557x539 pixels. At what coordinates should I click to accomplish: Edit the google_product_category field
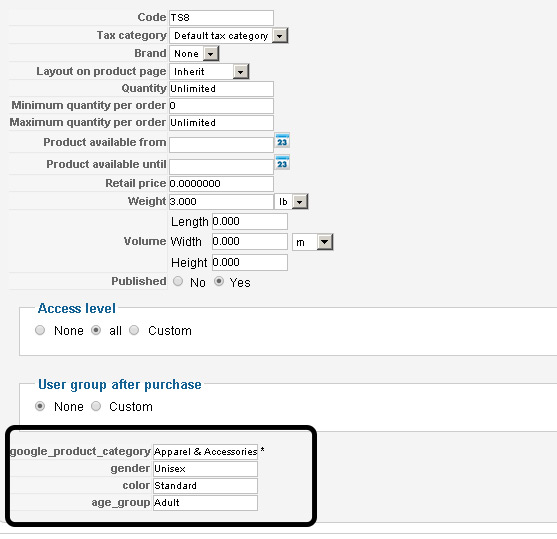coord(205,452)
